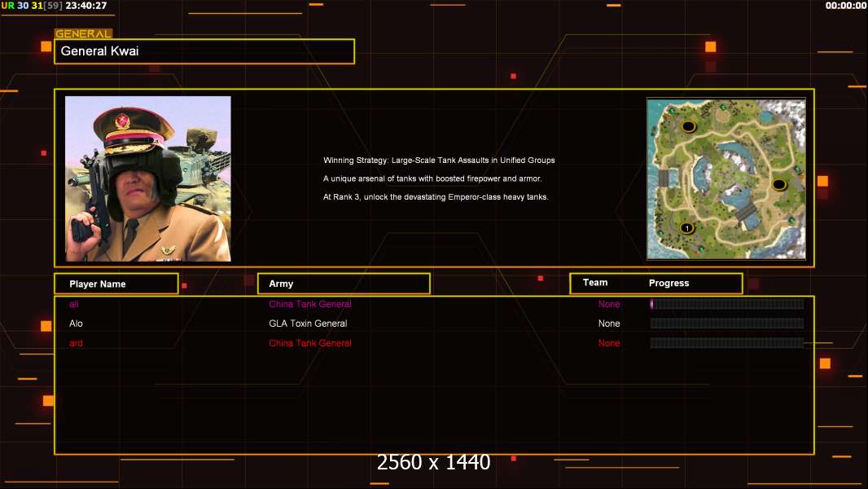Click the 'unique arsenal of tanks' line
Viewport: 868px width, 489px height.
coord(432,178)
